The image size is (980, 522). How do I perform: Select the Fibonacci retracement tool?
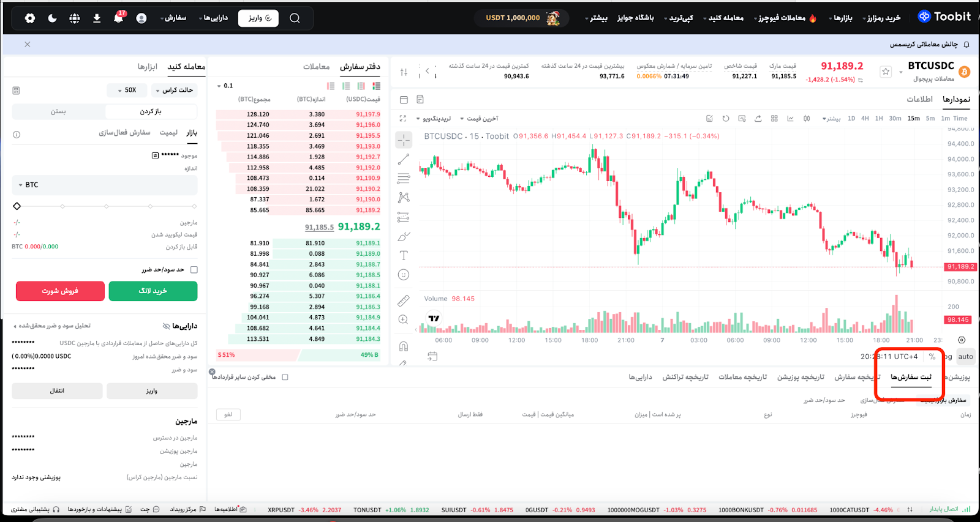point(404,179)
